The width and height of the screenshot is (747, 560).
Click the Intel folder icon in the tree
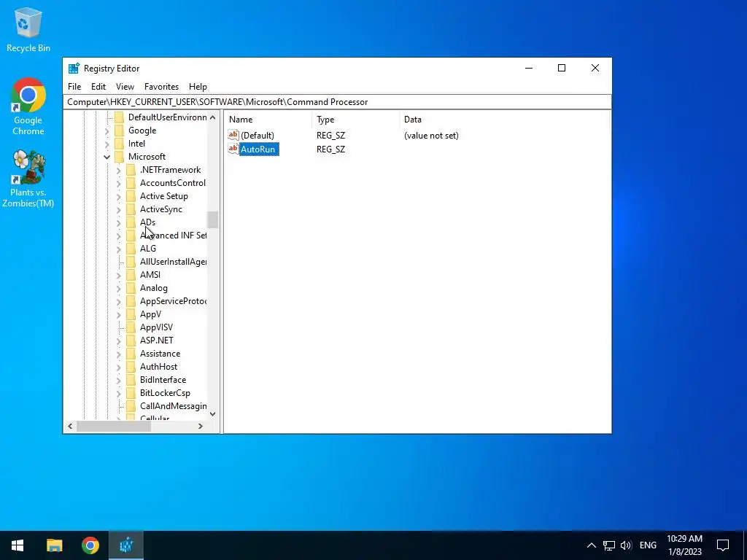[120, 144]
